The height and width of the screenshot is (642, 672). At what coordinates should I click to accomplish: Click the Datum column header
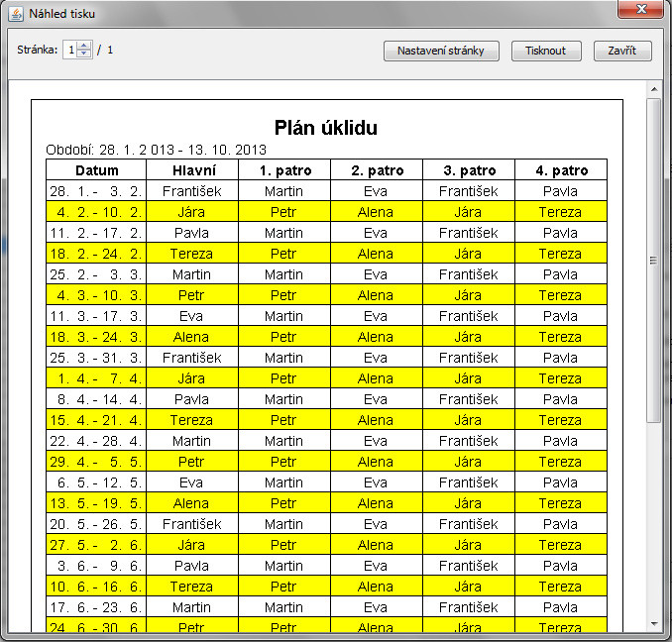click(x=96, y=170)
